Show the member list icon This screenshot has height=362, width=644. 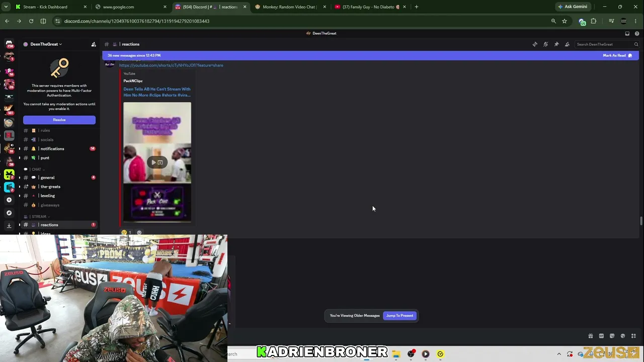[x=567, y=44]
